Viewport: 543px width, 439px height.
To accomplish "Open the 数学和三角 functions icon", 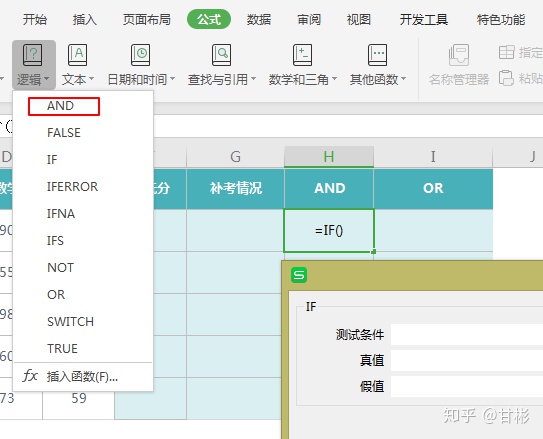I will (302, 55).
